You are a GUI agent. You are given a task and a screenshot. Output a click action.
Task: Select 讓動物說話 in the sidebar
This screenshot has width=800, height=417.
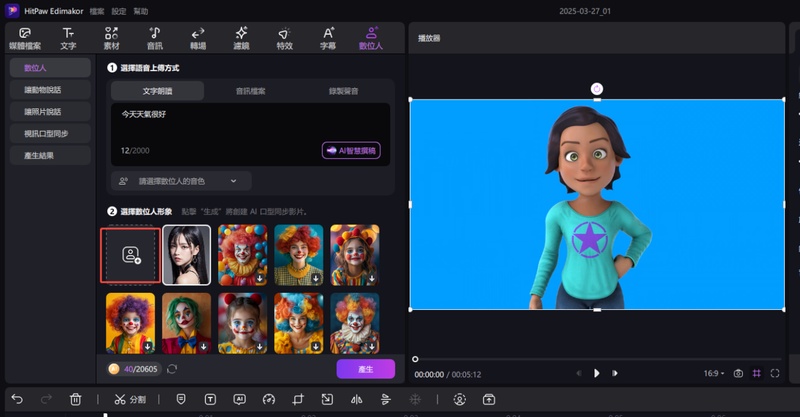[x=50, y=90]
